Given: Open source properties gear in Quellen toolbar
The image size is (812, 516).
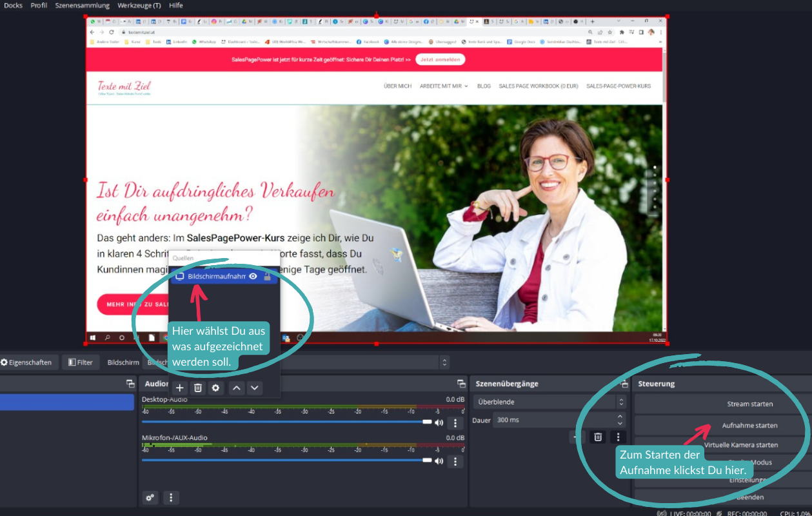Looking at the screenshot, I should (216, 388).
